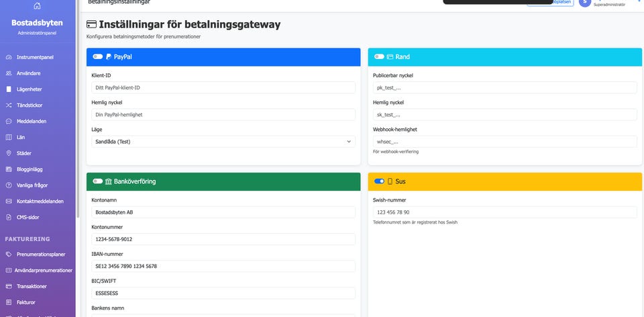Open the home icon above Bostadsbyten

pyautogui.click(x=37, y=6)
